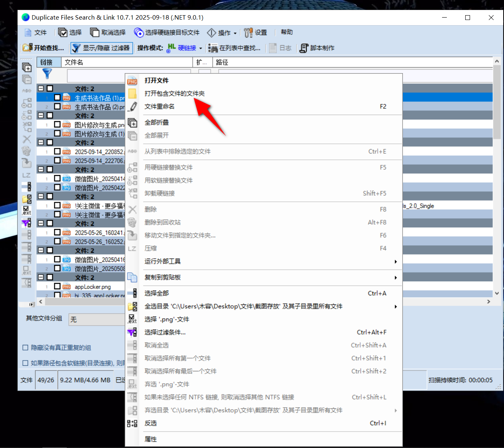Choose 全部折叠 in context menu
Viewport: 504px width, 448px height.
coord(264,122)
